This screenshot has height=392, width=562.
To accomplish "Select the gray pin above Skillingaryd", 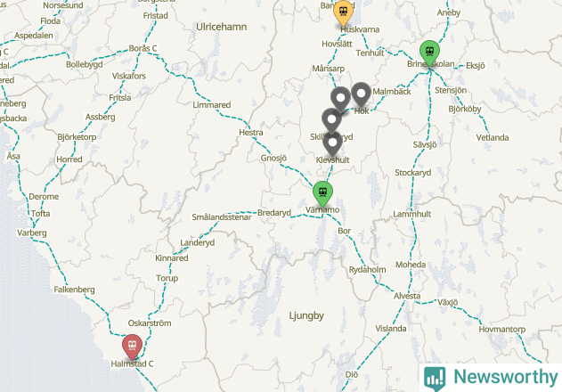I will [331, 120].
